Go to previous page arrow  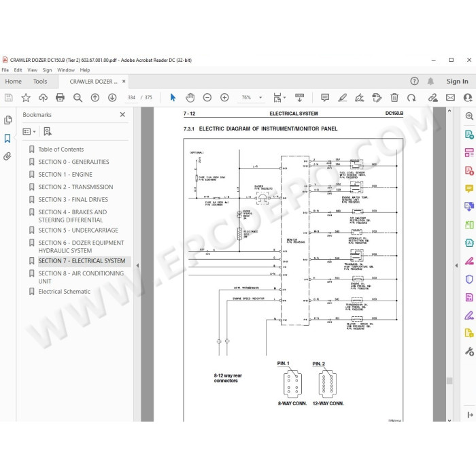click(x=95, y=97)
